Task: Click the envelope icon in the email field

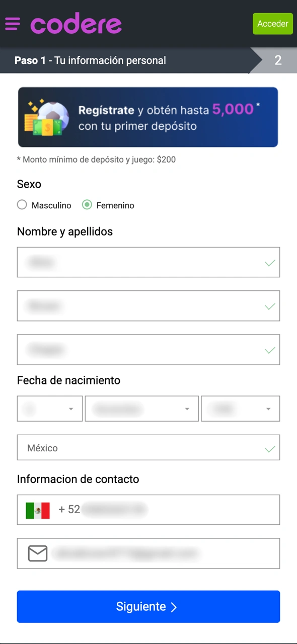Action: 37,553
